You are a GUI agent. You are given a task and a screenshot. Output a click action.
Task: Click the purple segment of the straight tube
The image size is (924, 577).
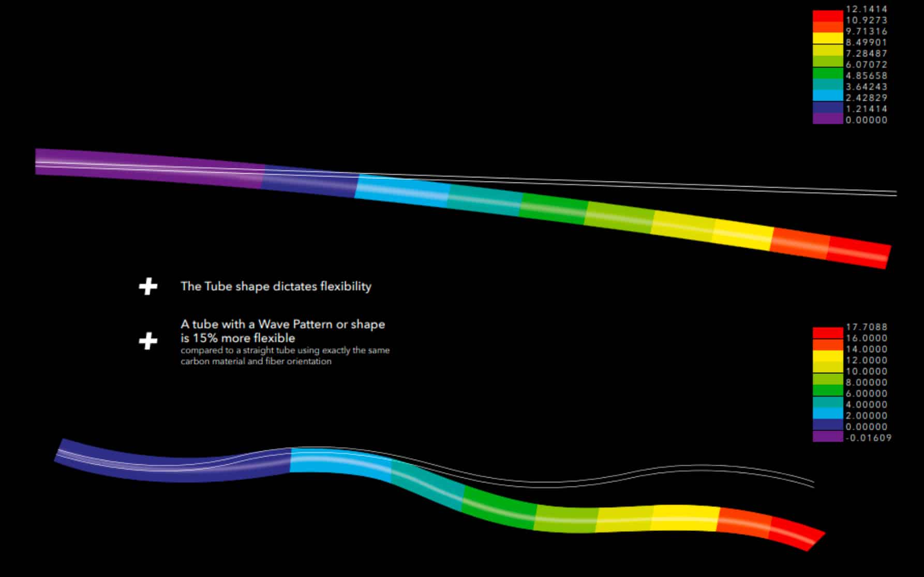(x=150, y=166)
